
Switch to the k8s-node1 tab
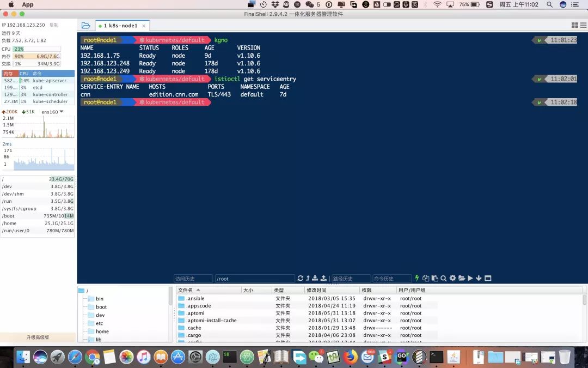(x=120, y=26)
